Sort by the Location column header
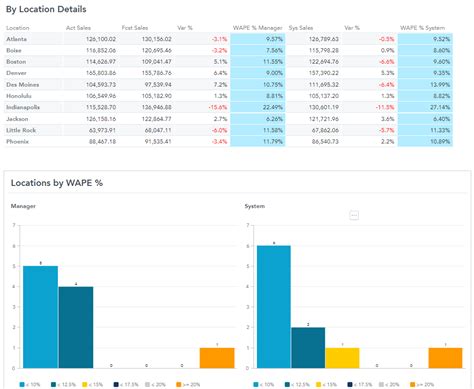This screenshot has height=389, width=474. (x=18, y=28)
